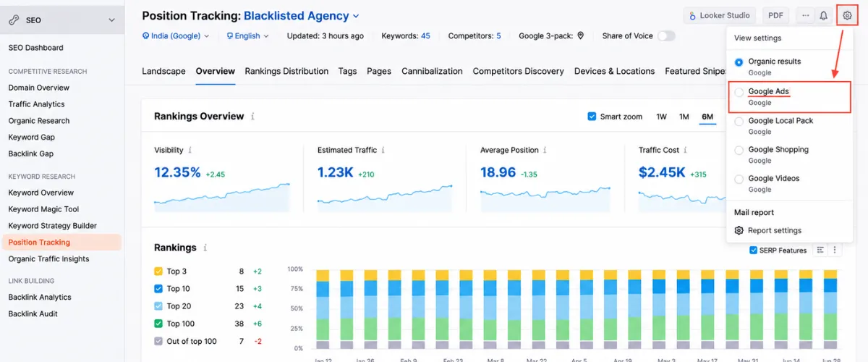Open Position Tracking in sidebar
This screenshot has width=868, height=362.
(61, 243)
